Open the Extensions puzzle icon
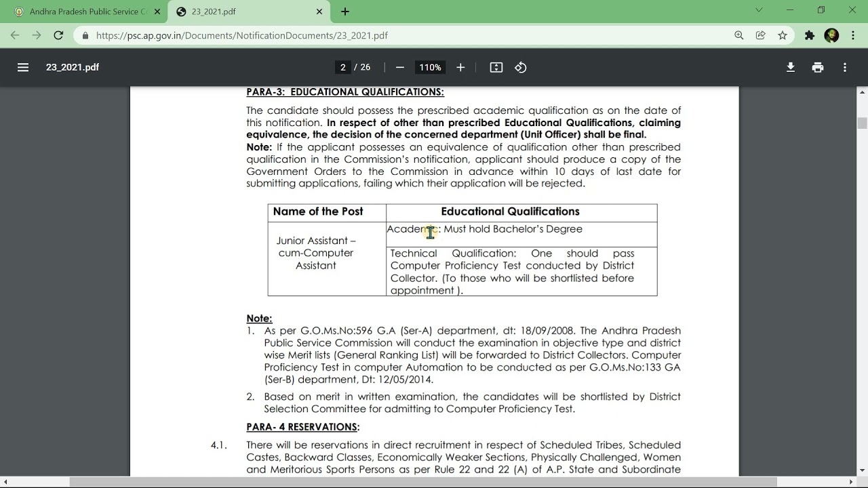The image size is (868, 488). click(x=810, y=35)
